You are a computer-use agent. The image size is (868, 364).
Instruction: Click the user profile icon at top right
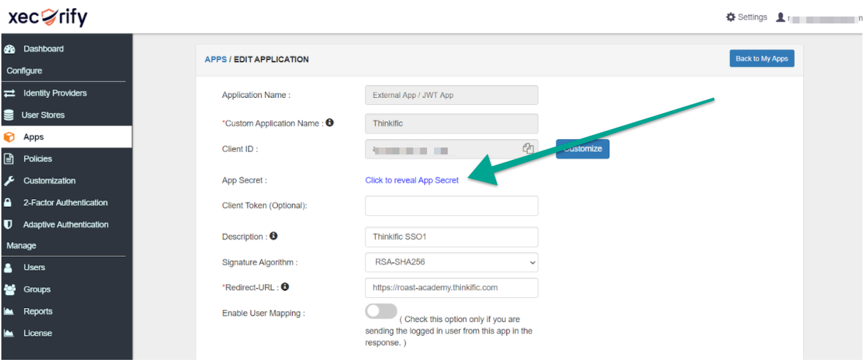(x=780, y=17)
